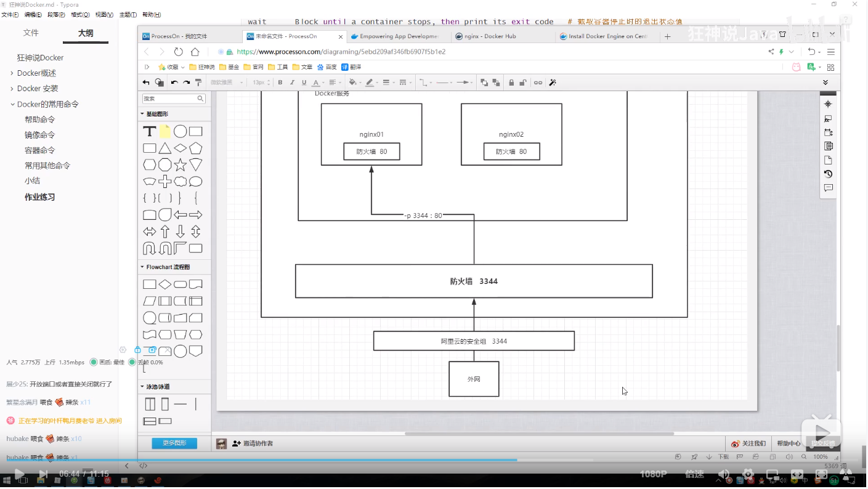Image resolution: width=868 pixels, height=489 pixels.
Task: Switch to Empowering App Development tab
Action: 399,36
